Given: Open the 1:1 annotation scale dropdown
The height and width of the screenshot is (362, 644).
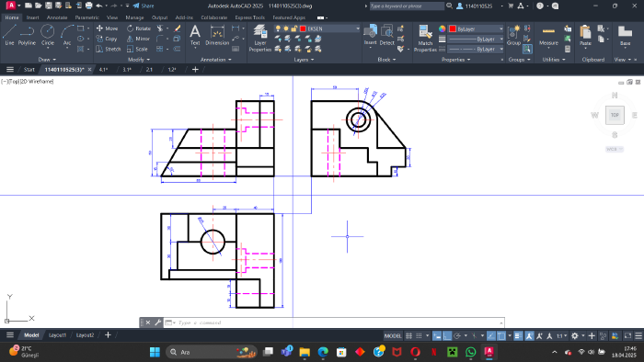Looking at the screenshot, I should tap(562, 335).
